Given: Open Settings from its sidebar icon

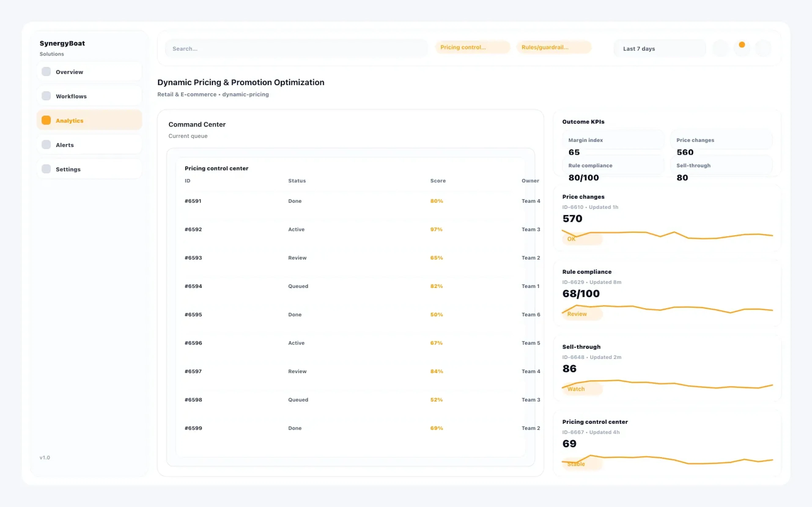Looking at the screenshot, I should pyautogui.click(x=46, y=169).
